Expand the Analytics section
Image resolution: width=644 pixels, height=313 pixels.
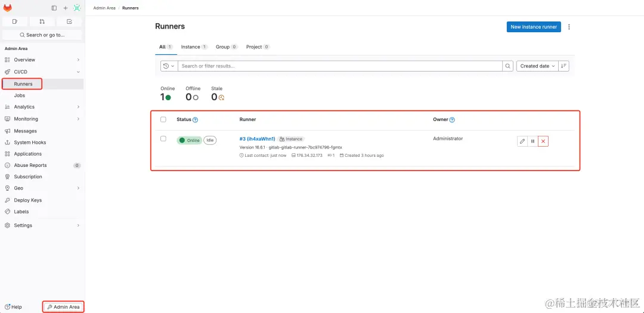point(43,107)
